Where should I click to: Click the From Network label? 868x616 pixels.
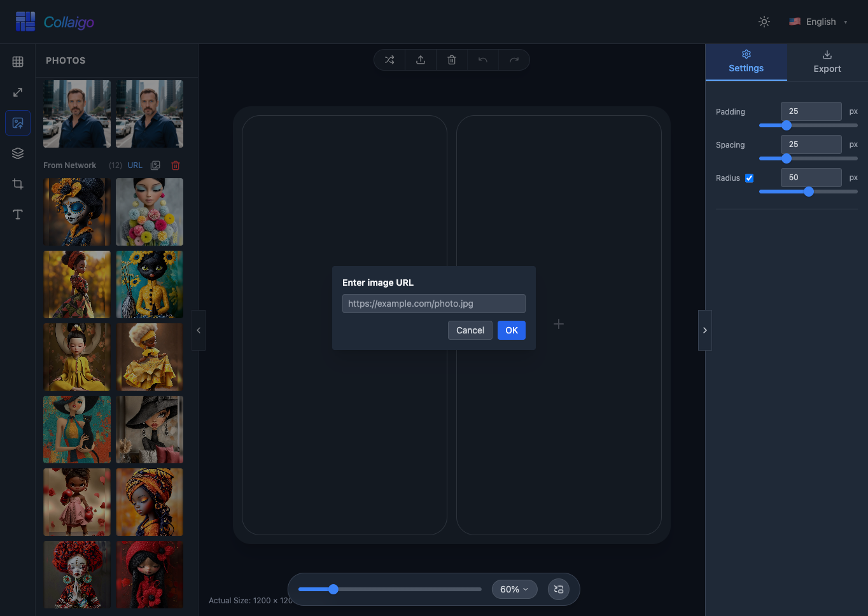pyautogui.click(x=70, y=165)
